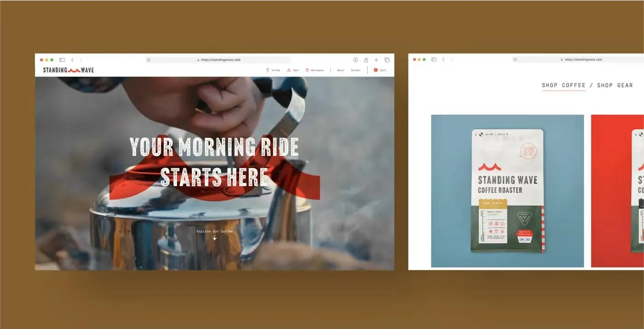Open the Cart in site header
Image resolution: width=644 pixels, height=329 pixels.
(380, 70)
